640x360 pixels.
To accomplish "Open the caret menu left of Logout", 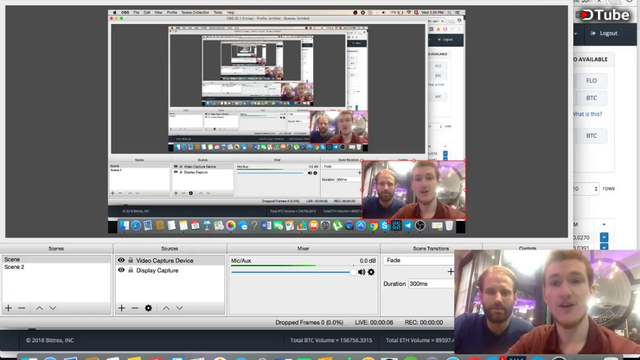I will click(576, 33).
